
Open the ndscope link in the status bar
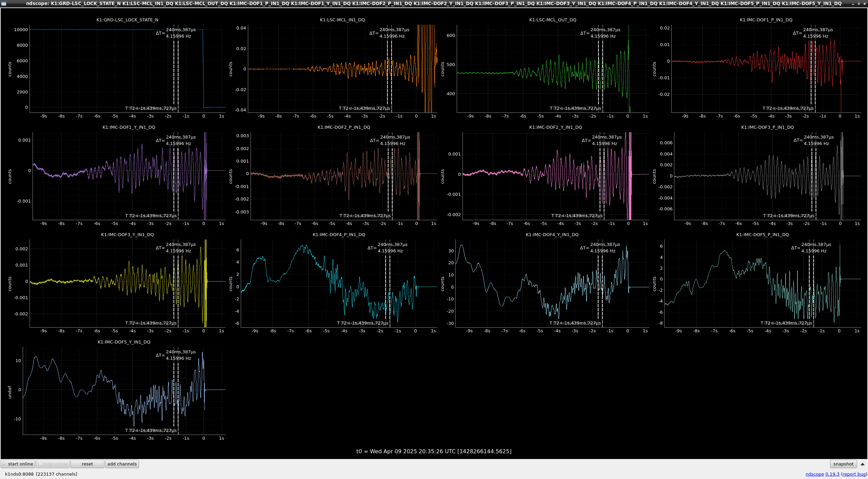[x=814, y=474]
